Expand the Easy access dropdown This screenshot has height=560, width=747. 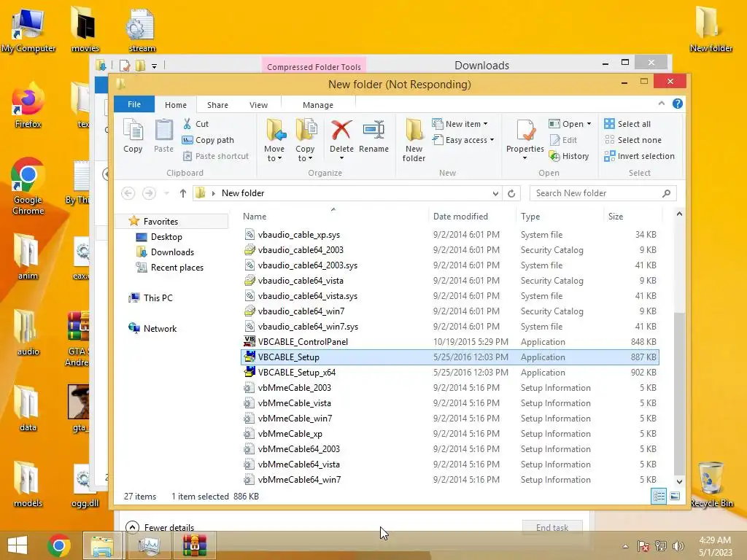(x=463, y=140)
